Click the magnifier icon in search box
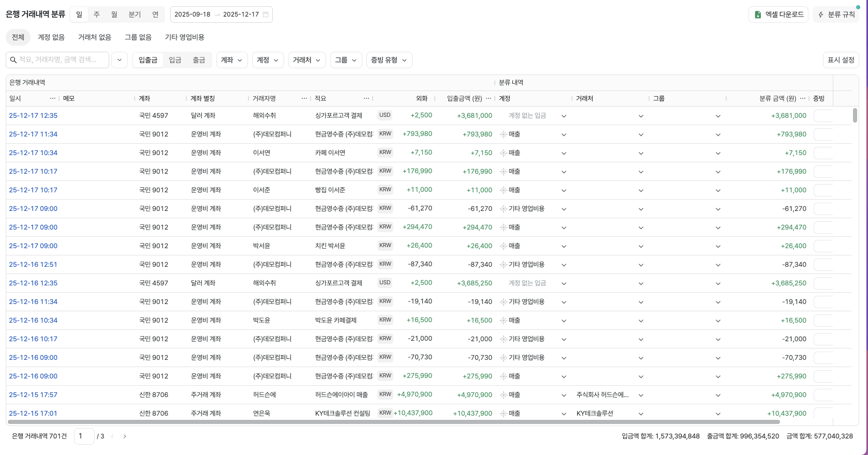 13,60
